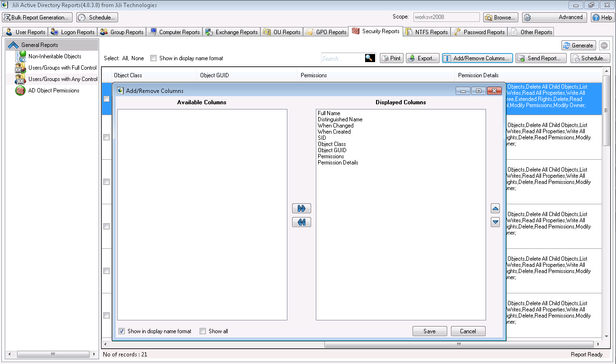The height and width of the screenshot is (364, 616).
Task: Remove columns using double-left arrows button
Action: pyautogui.click(x=302, y=222)
